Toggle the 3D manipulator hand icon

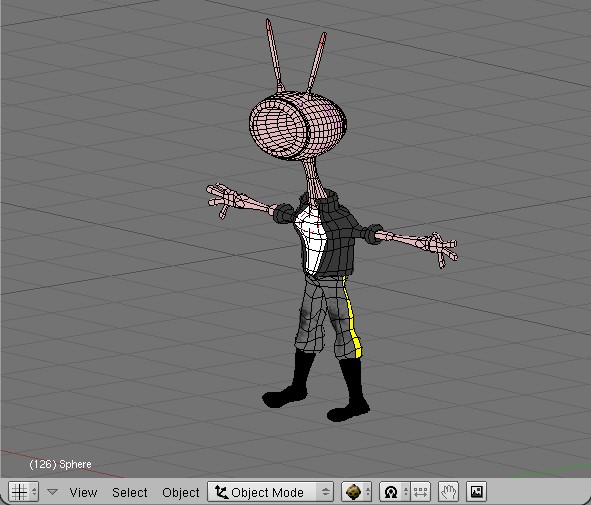(449, 492)
